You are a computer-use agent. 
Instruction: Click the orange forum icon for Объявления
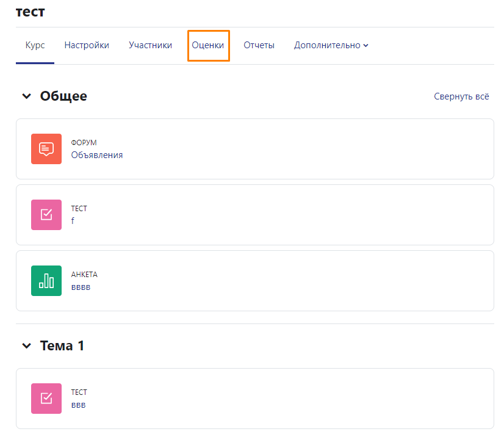[46, 149]
